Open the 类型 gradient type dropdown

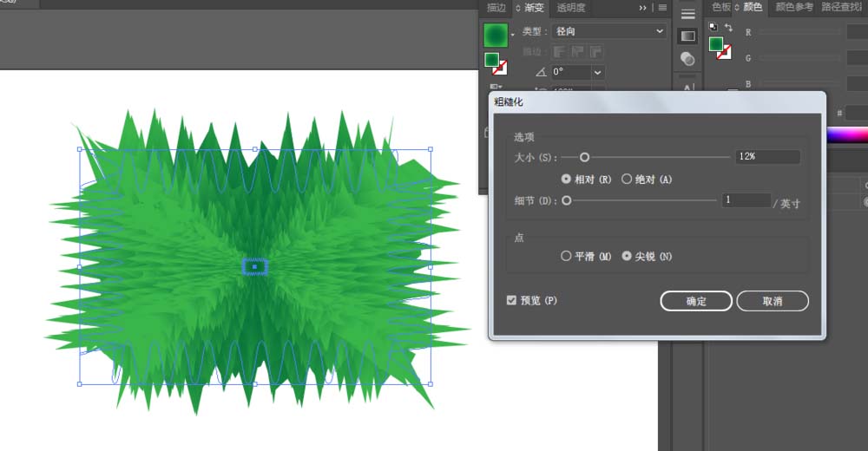click(609, 31)
